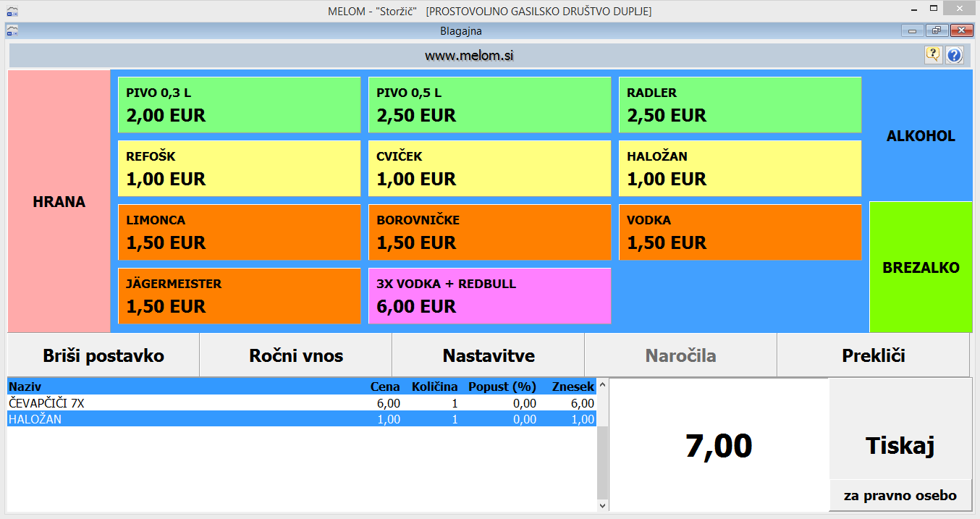
Task: Print the receipt with Tiskaj
Action: pos(900,446)
